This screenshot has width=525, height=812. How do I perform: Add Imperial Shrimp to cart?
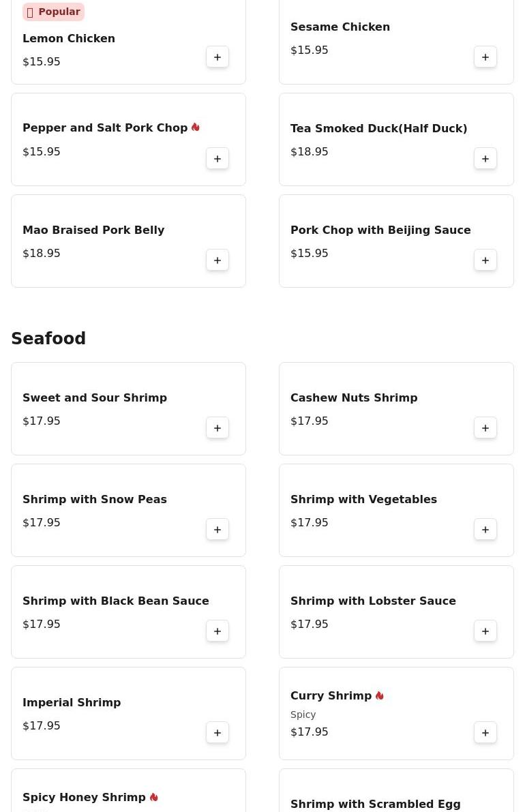(x=217, y=733)
